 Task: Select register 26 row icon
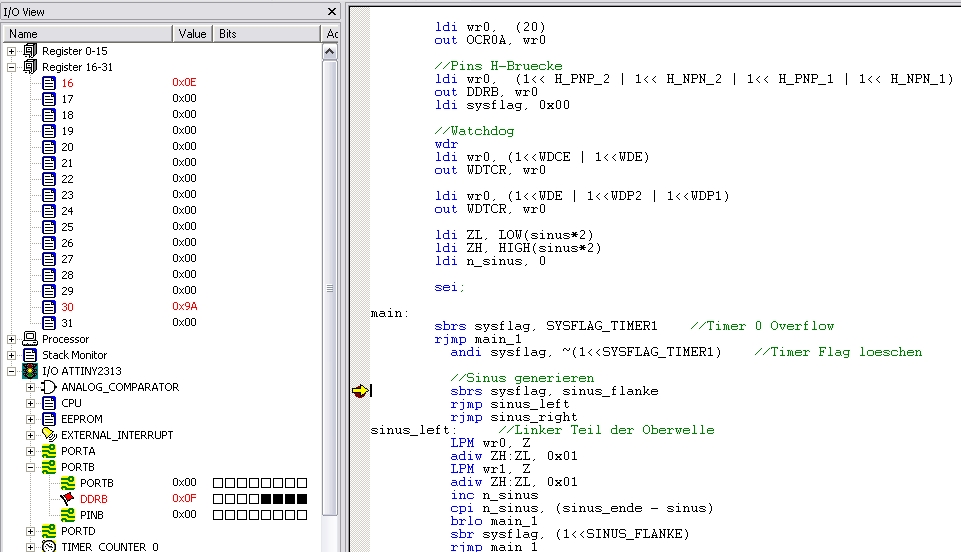click(49, 243)
